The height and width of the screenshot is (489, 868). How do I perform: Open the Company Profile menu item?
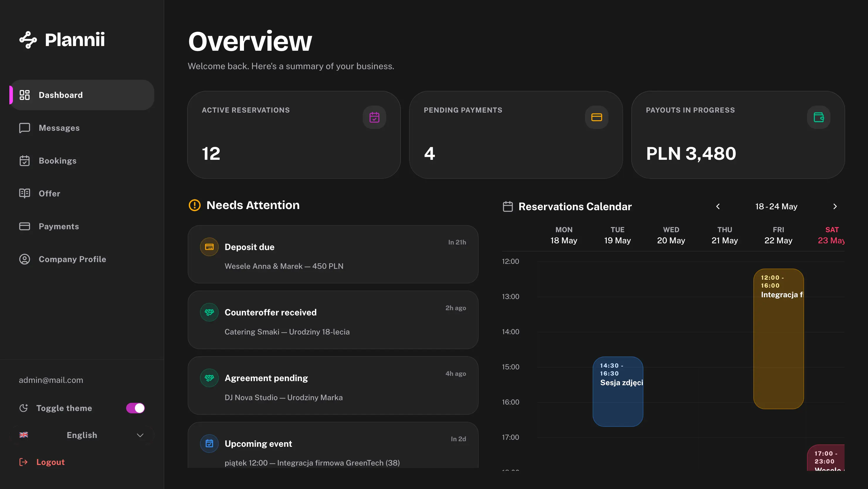tap(82, 259)
